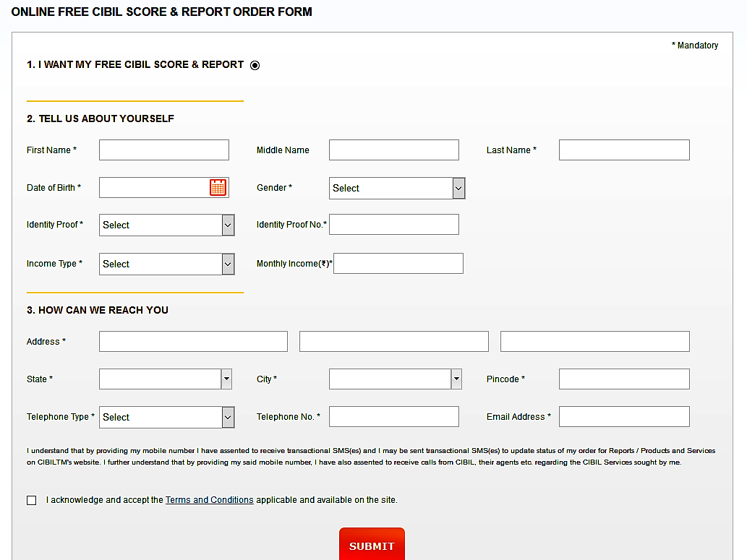Focus the Telephone No. field

(394, 417)
